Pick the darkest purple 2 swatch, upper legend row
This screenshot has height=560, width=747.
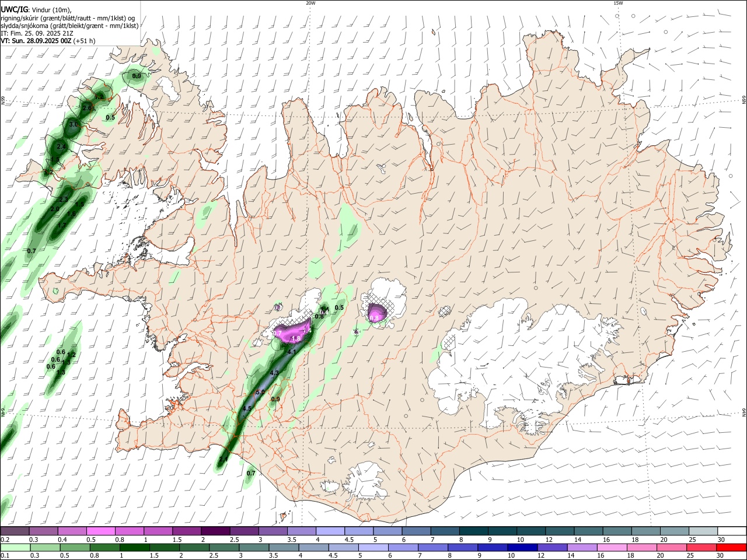click(x=215, y=531)
